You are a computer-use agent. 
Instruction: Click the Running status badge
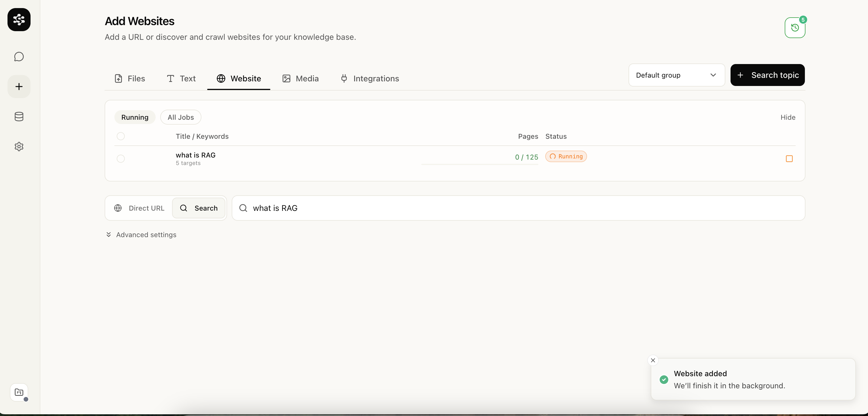point(566,157)
